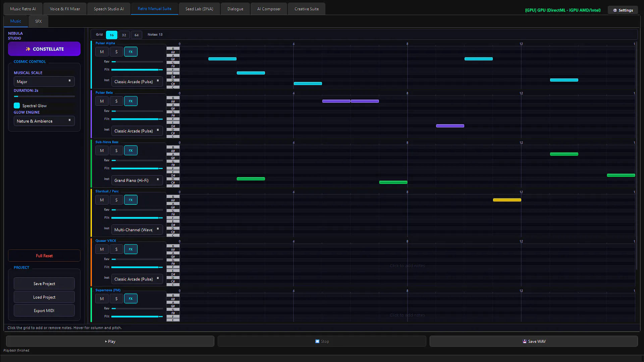644x362 pixels.
Task: Open Sub-Nova Bass Grand Piano instrument dropdown
Action: 137,180
